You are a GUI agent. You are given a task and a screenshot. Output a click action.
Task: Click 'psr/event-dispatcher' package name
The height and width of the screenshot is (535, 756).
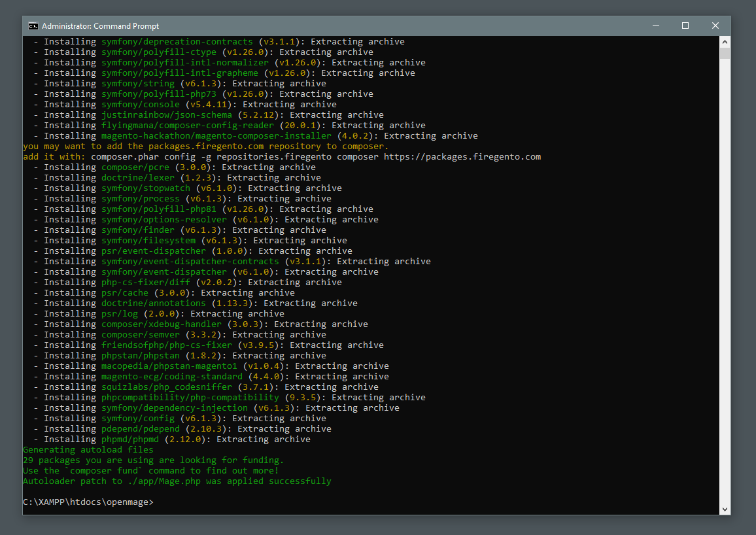(x=153, y=251)
